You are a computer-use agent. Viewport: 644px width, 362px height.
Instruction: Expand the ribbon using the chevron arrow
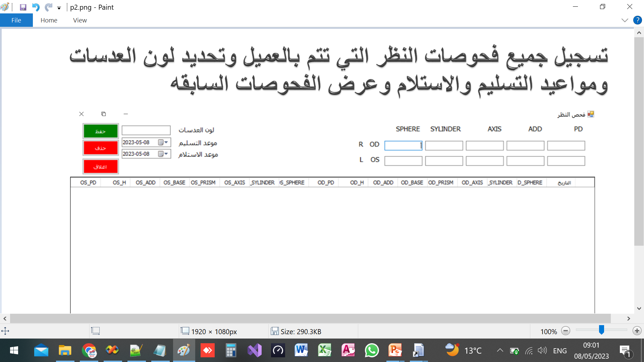click(x=625, y=20)
